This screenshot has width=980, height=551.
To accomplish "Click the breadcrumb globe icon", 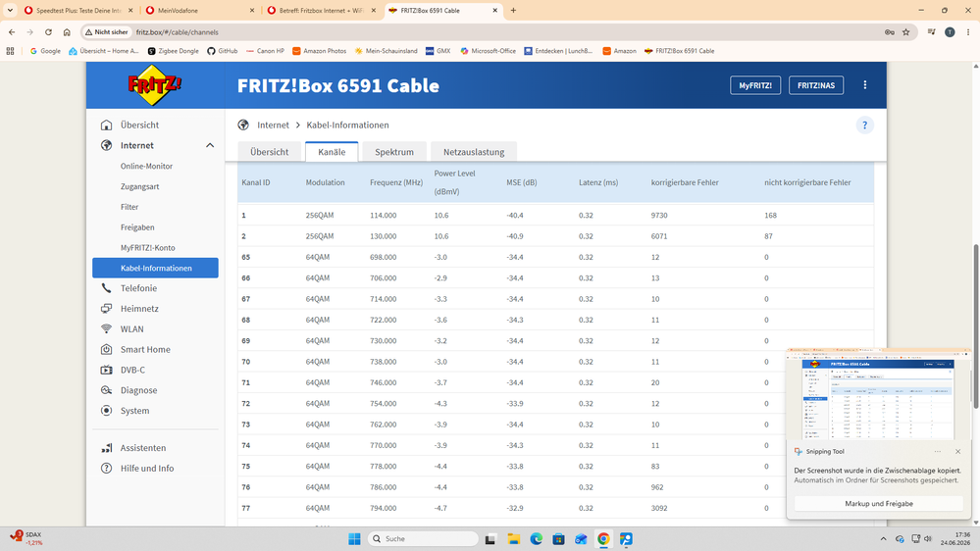I will 243,125.
